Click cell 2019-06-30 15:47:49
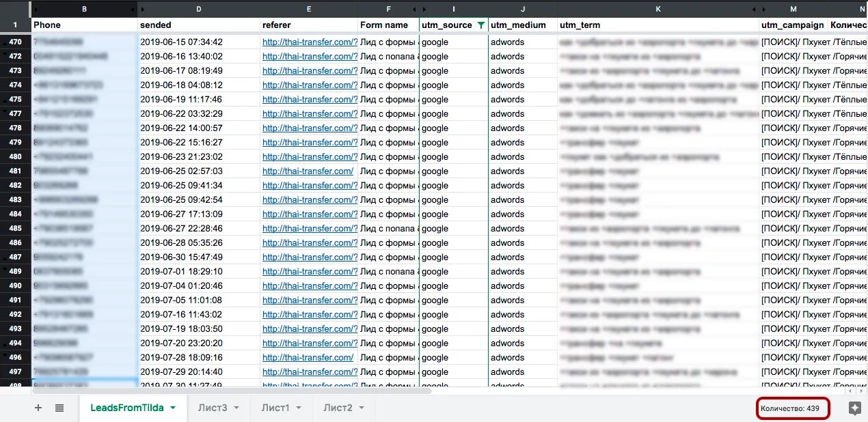The image size is (868, 422). [199, 257]
